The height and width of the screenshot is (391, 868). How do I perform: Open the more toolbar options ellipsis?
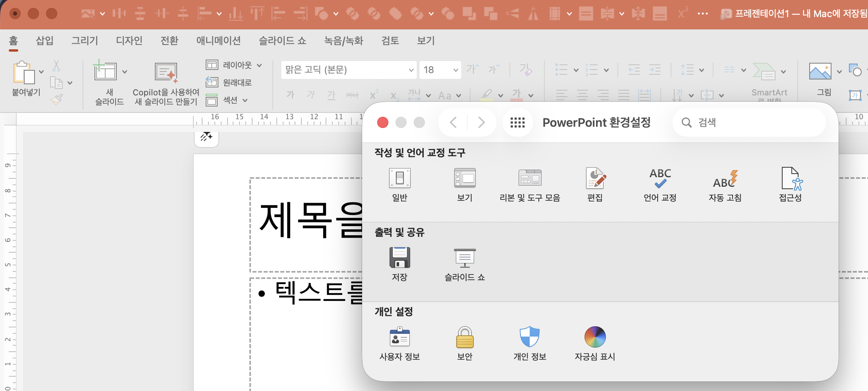[x=703, y=14]
